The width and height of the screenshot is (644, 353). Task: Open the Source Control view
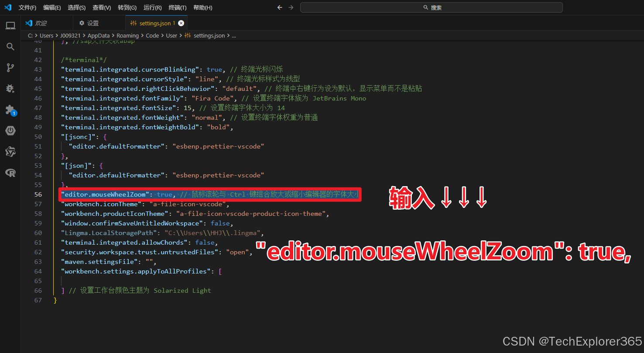(10, 68)
